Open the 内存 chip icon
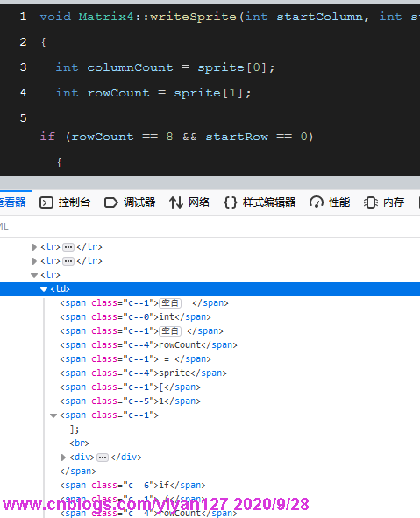The width and height of the screenshot is (420, 518). tap(371, 202)
